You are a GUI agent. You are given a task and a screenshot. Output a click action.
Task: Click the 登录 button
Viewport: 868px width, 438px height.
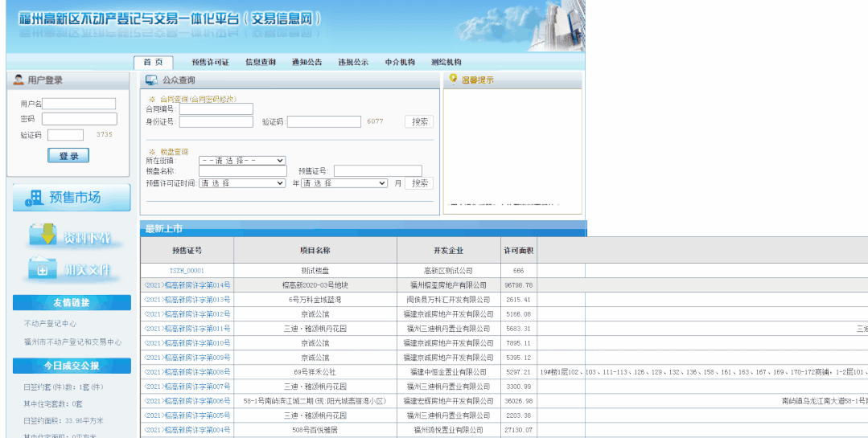(x=68, y=156)
